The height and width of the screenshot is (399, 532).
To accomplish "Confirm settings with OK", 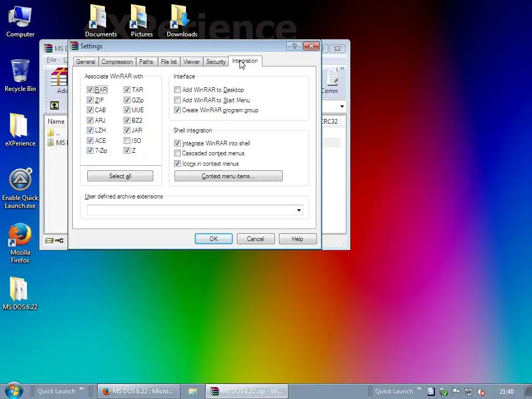I will pos(214,239).
